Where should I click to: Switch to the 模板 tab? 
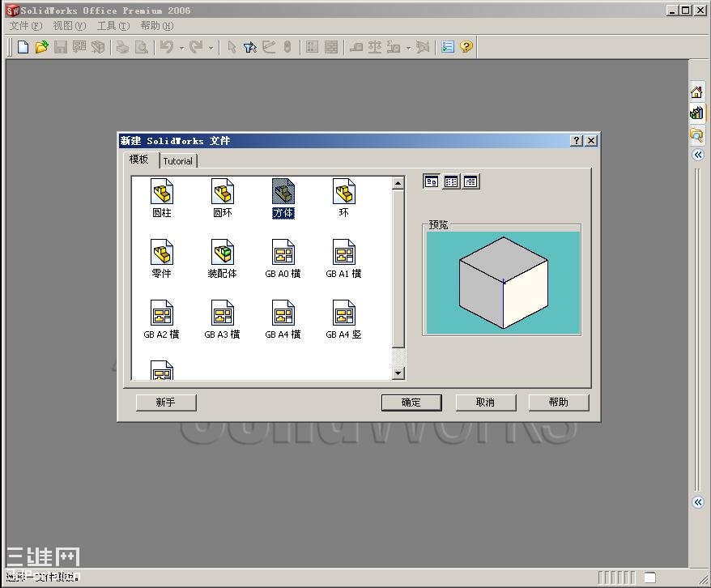click(139, 160)
